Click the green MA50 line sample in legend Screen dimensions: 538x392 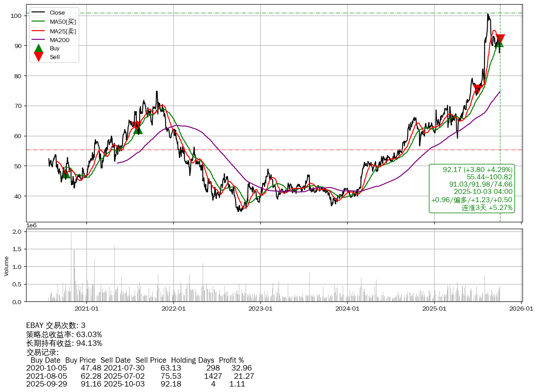pyautogui.click(x=39, y=22)
